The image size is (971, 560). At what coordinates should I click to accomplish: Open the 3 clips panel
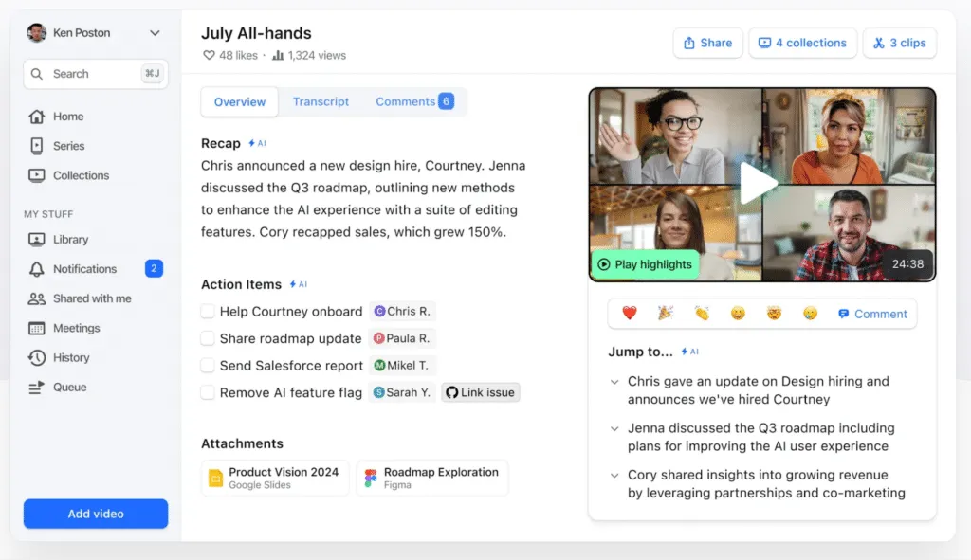(899, 43)
